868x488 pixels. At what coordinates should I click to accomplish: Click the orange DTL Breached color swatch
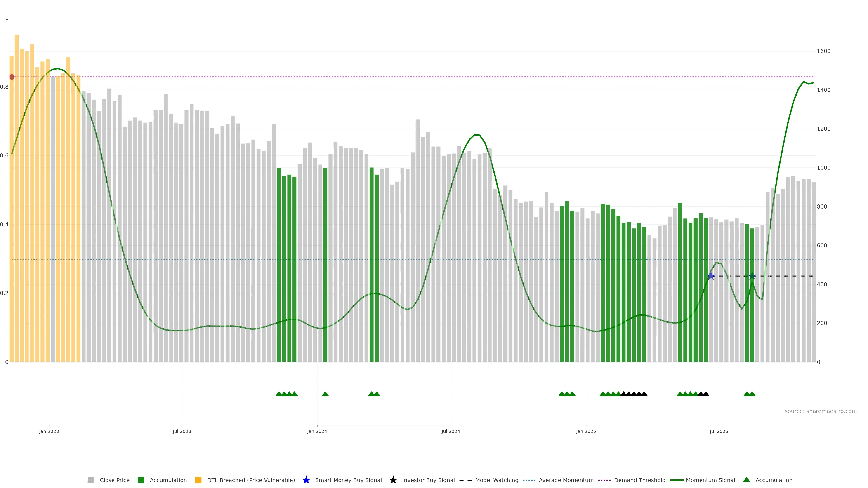point(198,480)
